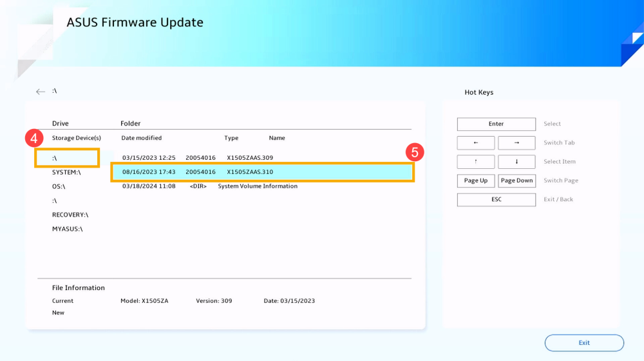The height and width of the screenshot is (361, 644).
Task: Switch to the Drive tab header
Action: coord(61,123)
